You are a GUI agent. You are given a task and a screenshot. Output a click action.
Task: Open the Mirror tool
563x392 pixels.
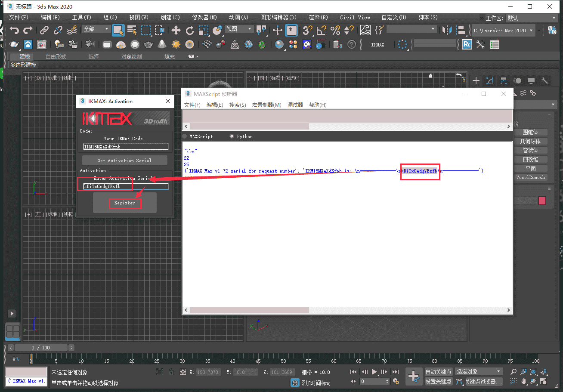(448, 30)
